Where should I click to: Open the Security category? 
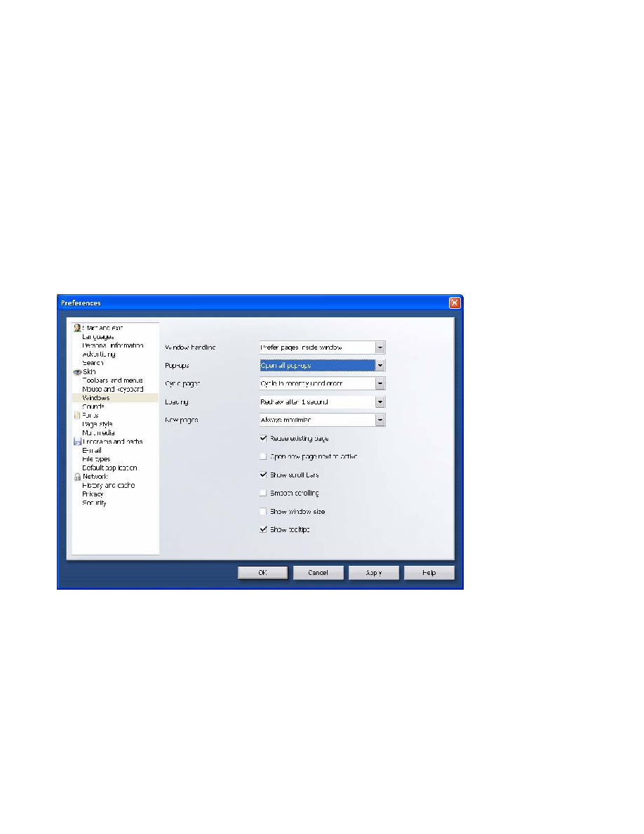pos(94,503)
